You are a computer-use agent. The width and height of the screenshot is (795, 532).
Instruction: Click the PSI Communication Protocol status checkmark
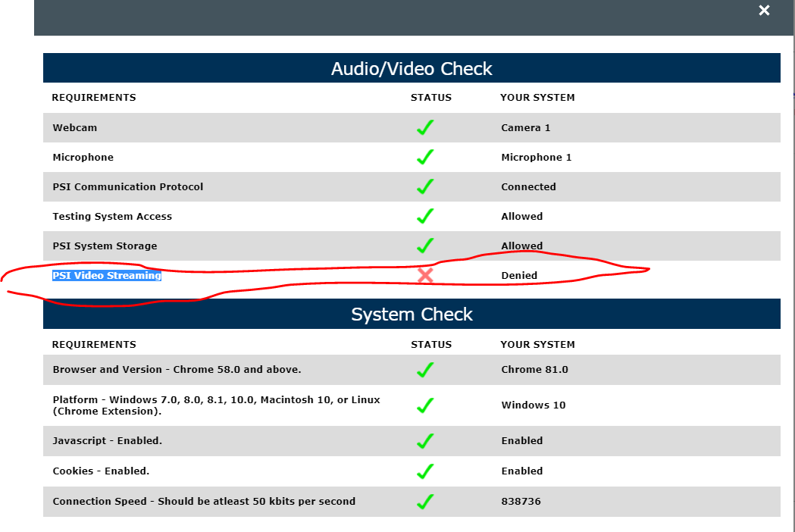tap(425, 186)
